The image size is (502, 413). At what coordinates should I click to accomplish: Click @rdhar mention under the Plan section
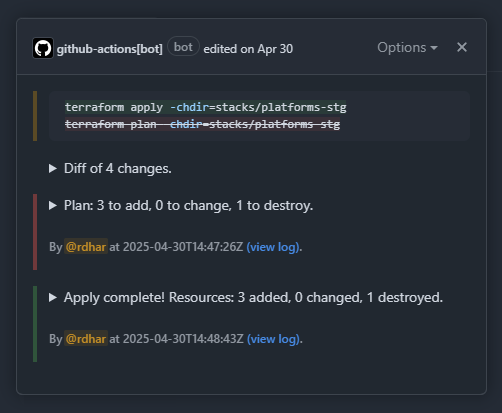[86, 247]
